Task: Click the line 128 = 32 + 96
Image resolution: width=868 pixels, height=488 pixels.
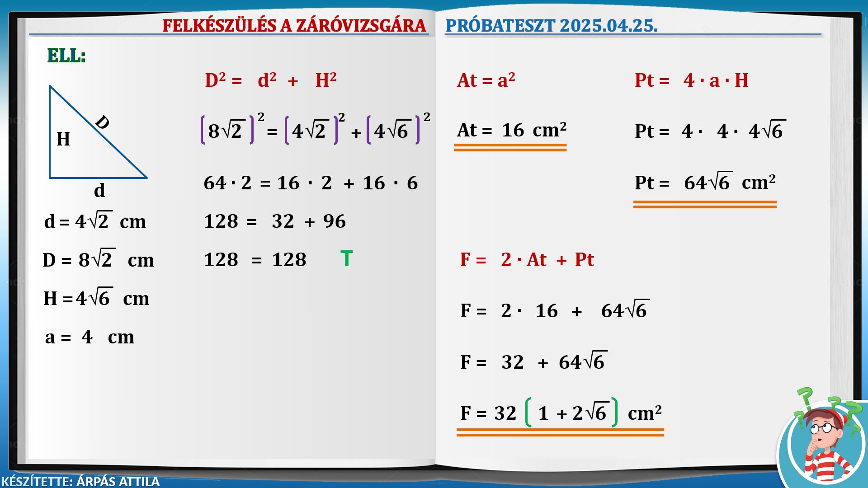Action: point(274,221)
